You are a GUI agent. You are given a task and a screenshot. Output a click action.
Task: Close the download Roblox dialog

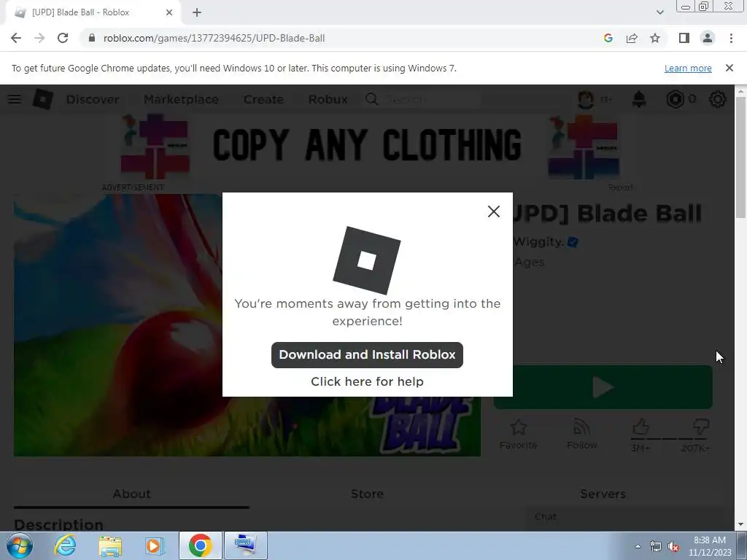point(494,211)
